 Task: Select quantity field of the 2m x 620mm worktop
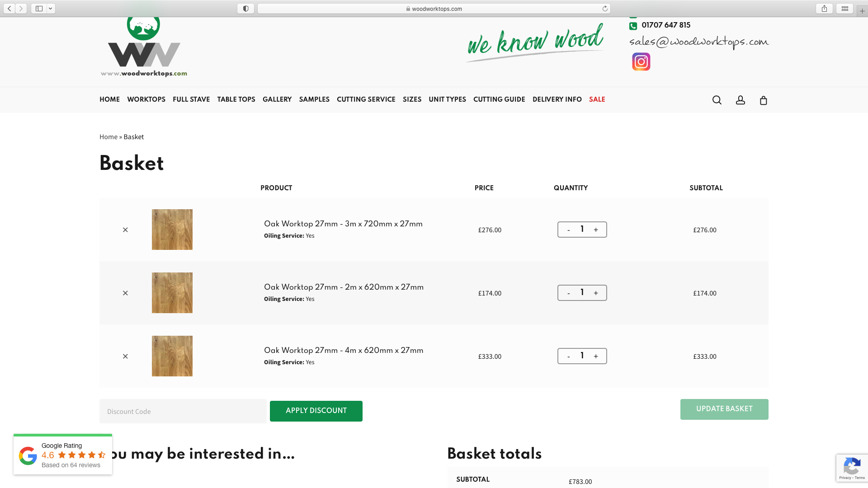click(x=582, y=293)
